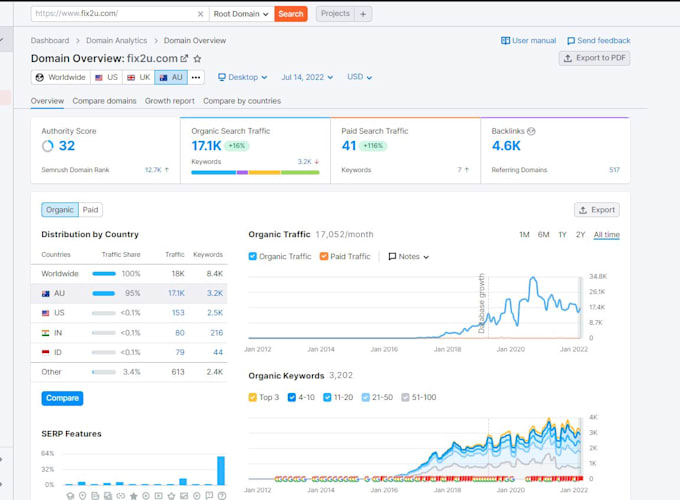
Task: Toggle the 11-20 keywords checkbox
Action: [327, 397]
